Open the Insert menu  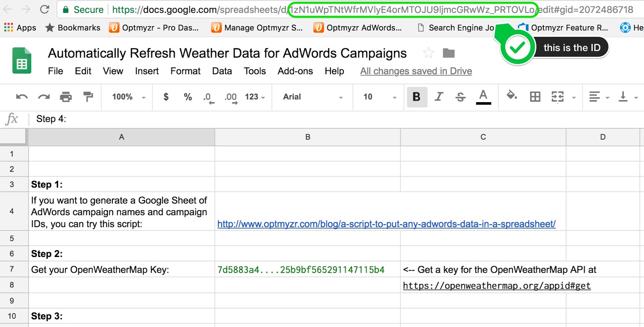[x=147, y=71]
